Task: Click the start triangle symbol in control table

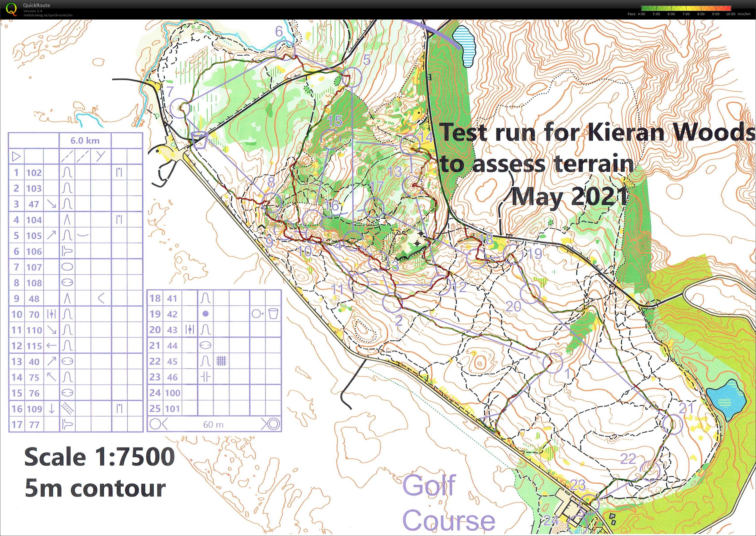Action: 16,156
